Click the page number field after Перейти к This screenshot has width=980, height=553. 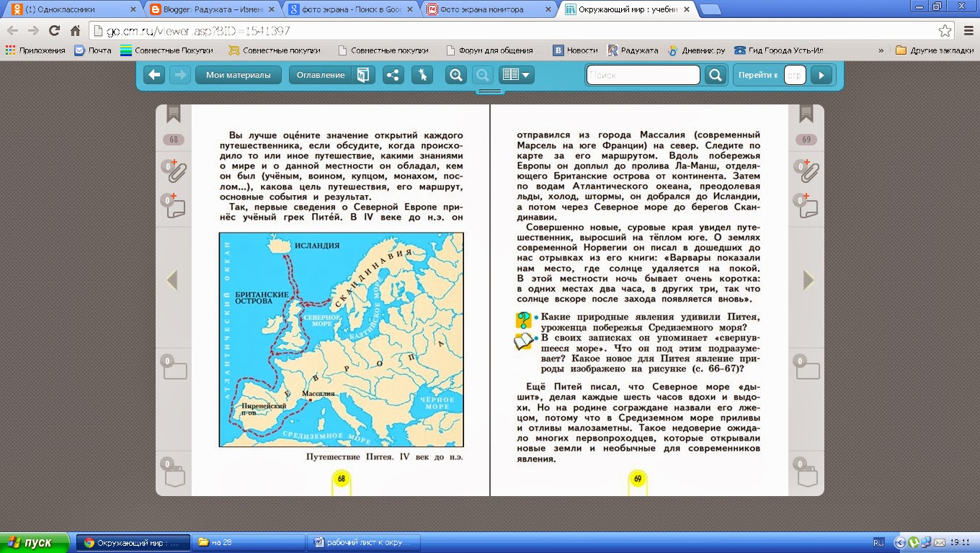pyautogui.click(x=795, y=75)
